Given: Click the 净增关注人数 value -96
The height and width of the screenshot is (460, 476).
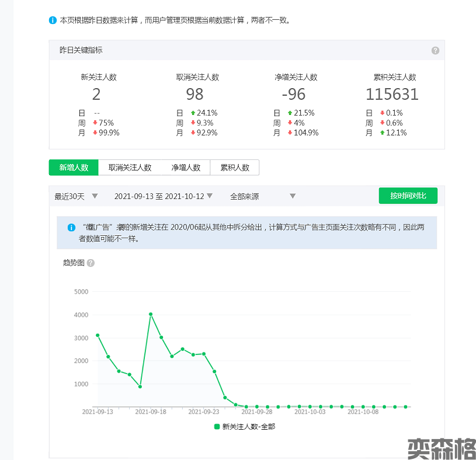Looking at the screenshot, I should 293,94.
